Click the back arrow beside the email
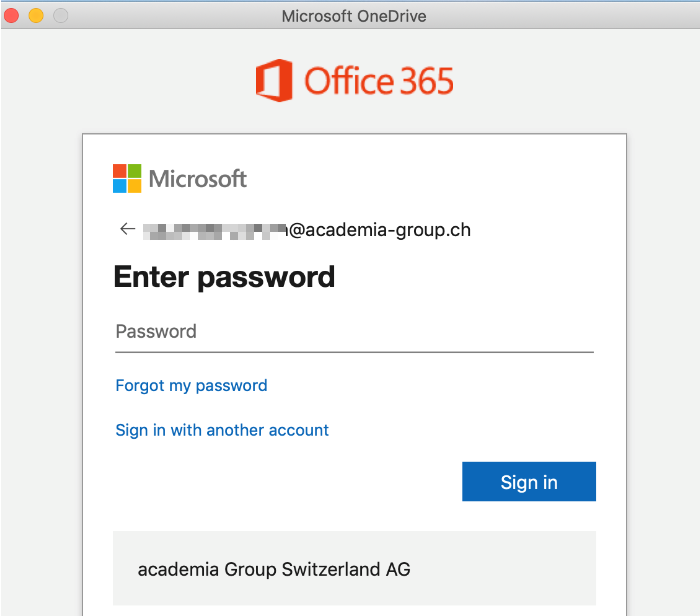The image size is (700, 616). (x=127, y=229)
